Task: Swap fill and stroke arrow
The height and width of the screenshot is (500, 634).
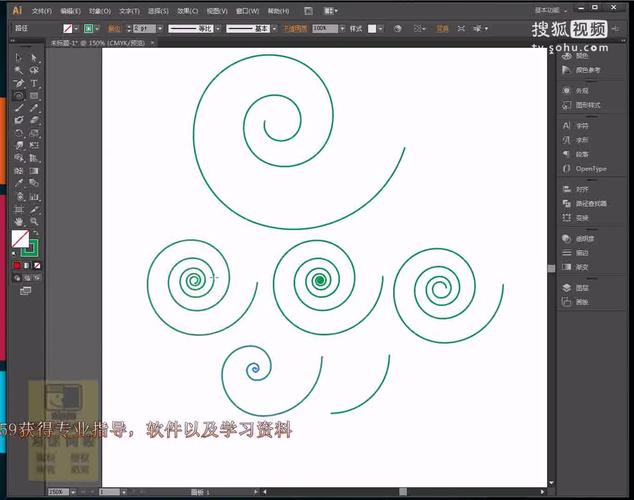Action: click(36, 233)
